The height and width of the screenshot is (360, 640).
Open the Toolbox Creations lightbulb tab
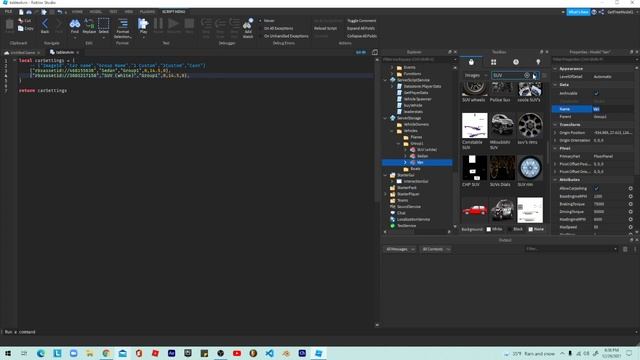pyautogui.click(x=538, y=62)
